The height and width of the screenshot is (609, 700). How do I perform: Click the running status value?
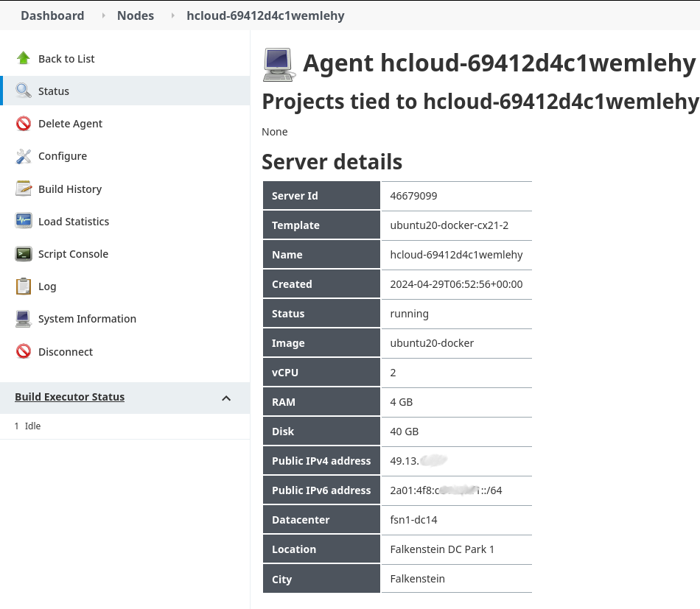point(410,314)
